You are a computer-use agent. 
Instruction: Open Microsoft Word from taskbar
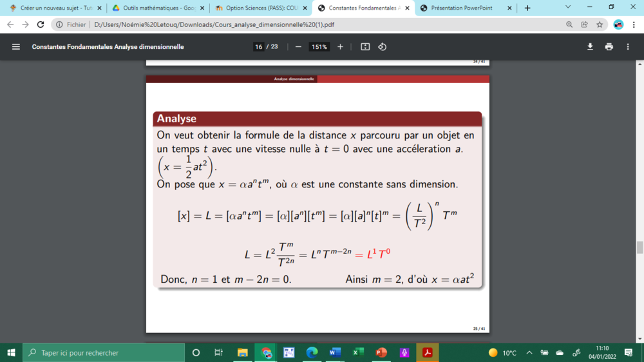[x=335, y=352]
